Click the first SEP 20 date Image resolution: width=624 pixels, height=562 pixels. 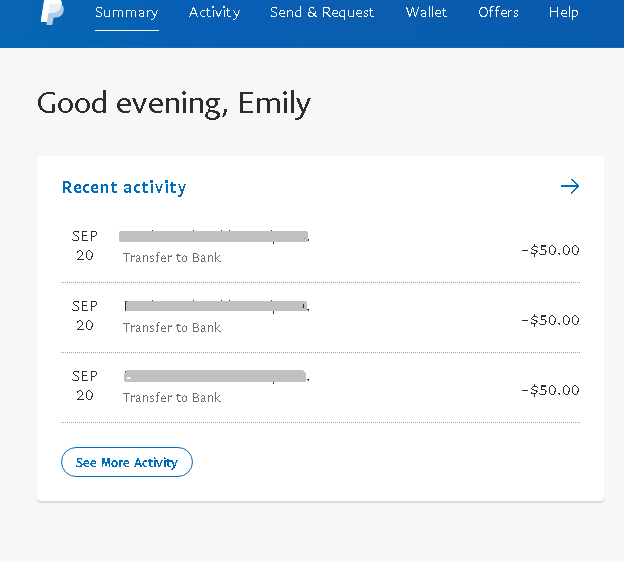pos(85,246)
